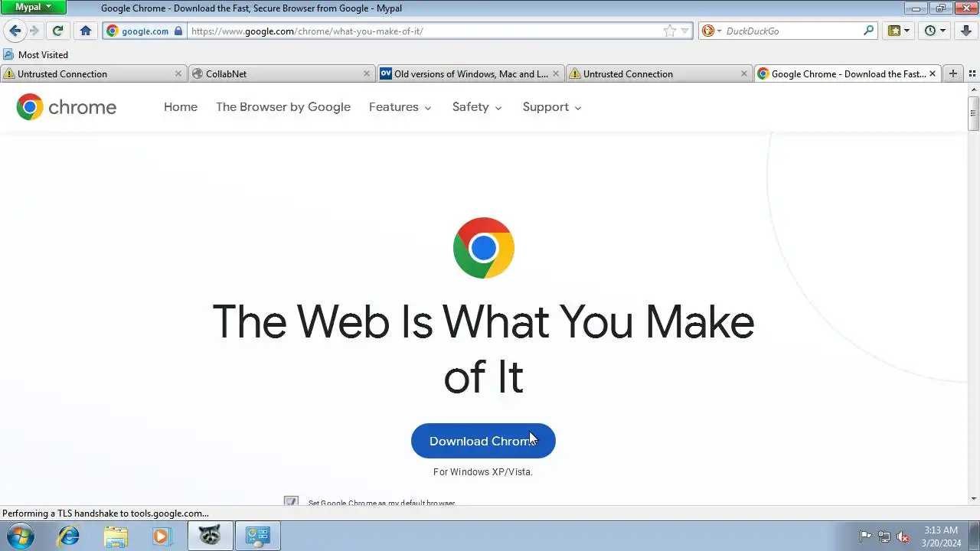Viewport: 980px width, 551px height.
Task: Close the CollabNet tab
Action: tap(366, 74)
